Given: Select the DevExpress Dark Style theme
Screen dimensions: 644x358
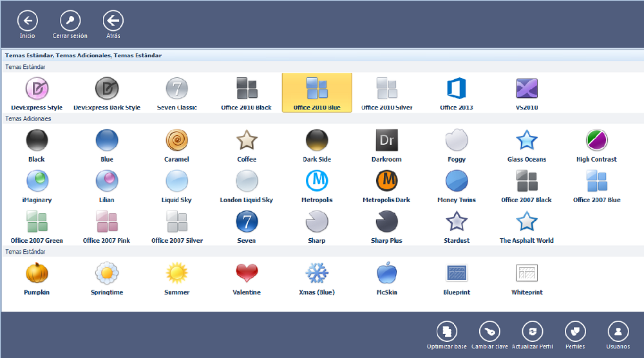Looking at the screenshot, I should [x=107, y=89].
